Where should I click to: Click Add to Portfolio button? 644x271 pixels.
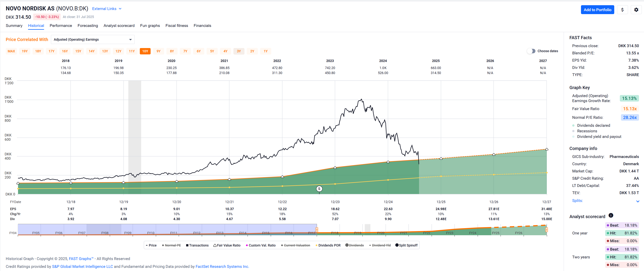point(597,10)
